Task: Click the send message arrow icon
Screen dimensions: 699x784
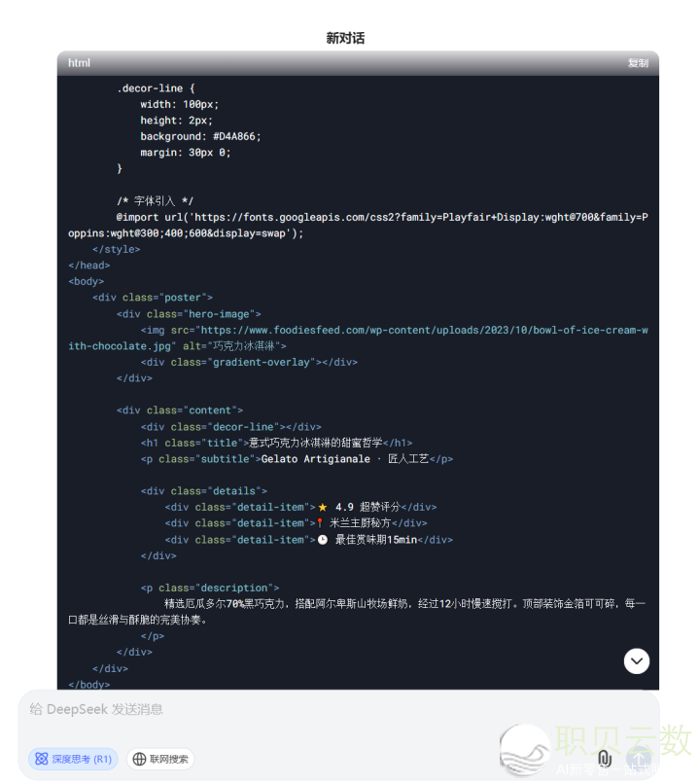Action: point(639,758)
